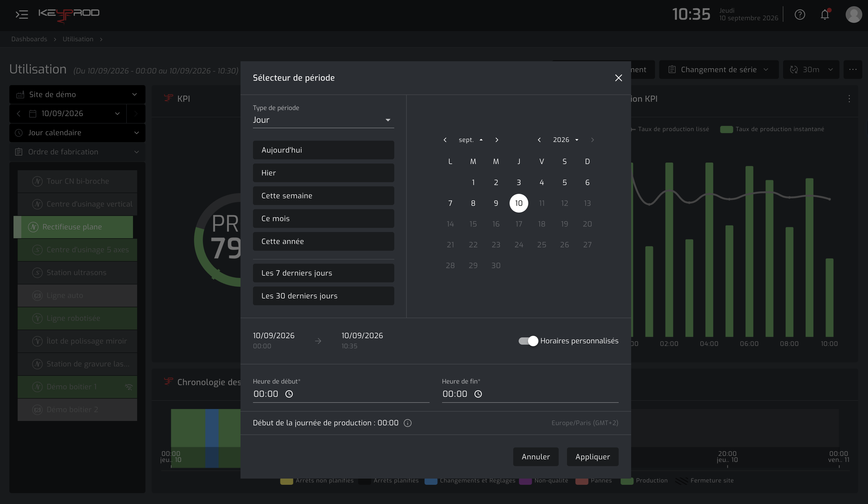Image resolution: width=868 pixels, height=504 pixels.
Task: Click the help question mark icon
Action: point(800,15)
